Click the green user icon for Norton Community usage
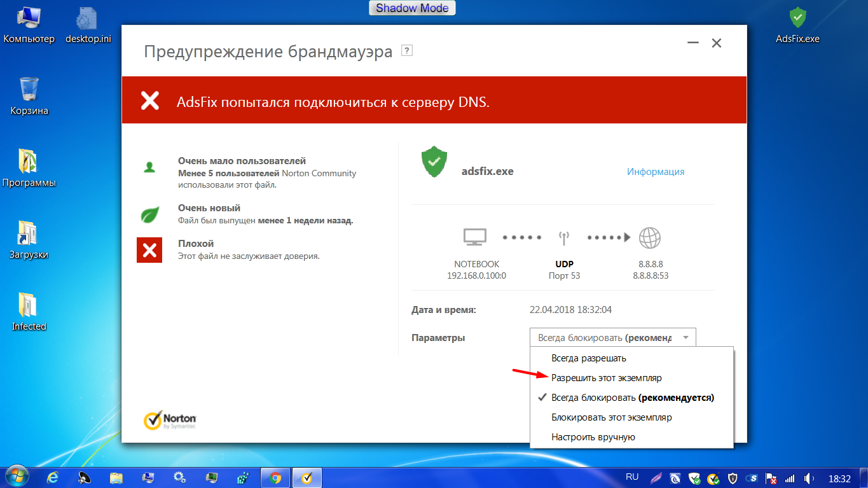 (x=149, y=167)
